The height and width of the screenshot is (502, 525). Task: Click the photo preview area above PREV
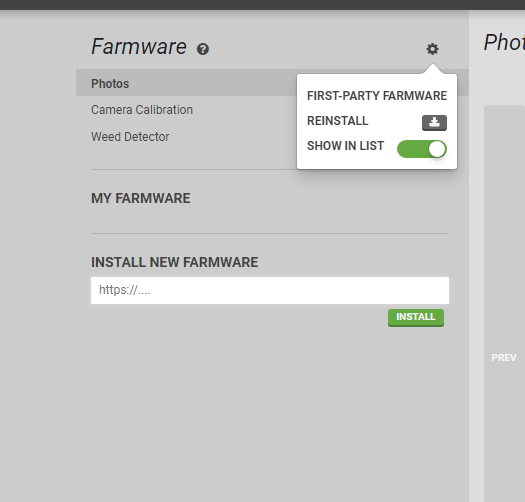[x=504, y=228]
